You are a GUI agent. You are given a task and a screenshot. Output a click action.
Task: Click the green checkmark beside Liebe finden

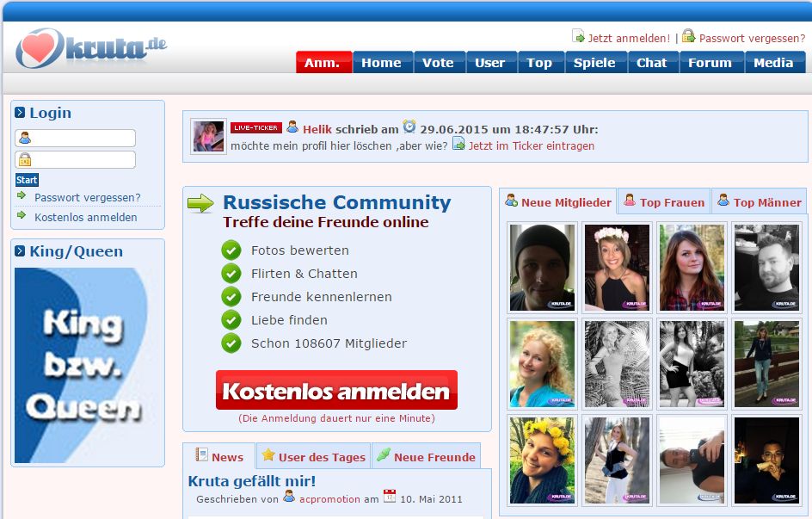point(231,320)
